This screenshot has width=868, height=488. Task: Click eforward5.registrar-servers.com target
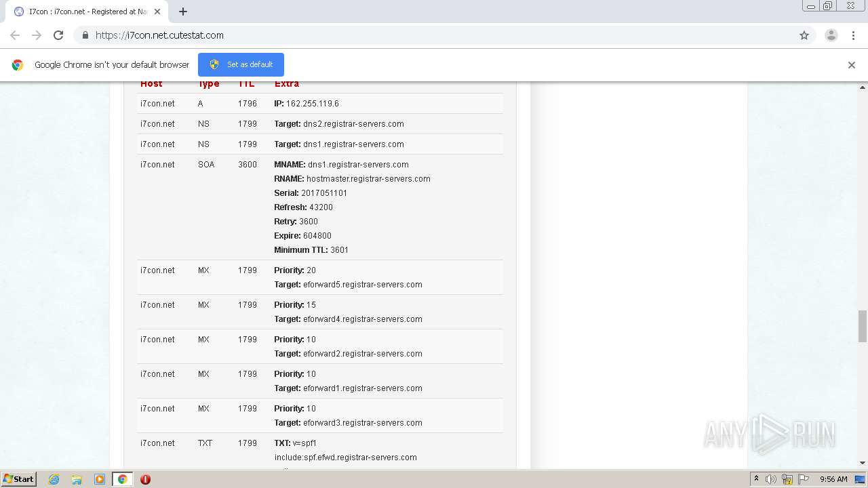363,285
